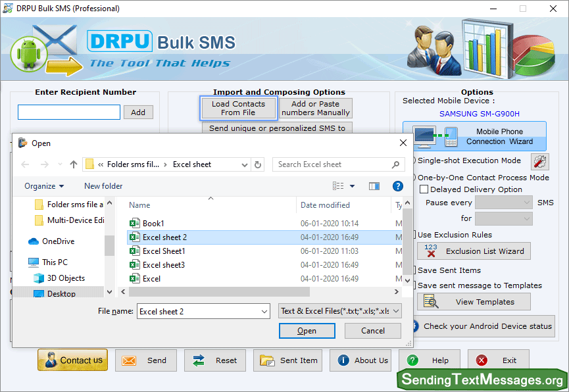Click navigation pane scrollbar down arrow
The height and width of the screenshot is (392, 569).
(x=110, y=292)
